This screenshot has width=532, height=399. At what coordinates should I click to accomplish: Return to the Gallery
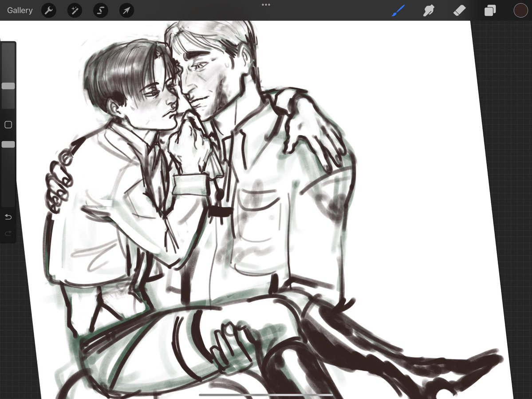(20, 11)
